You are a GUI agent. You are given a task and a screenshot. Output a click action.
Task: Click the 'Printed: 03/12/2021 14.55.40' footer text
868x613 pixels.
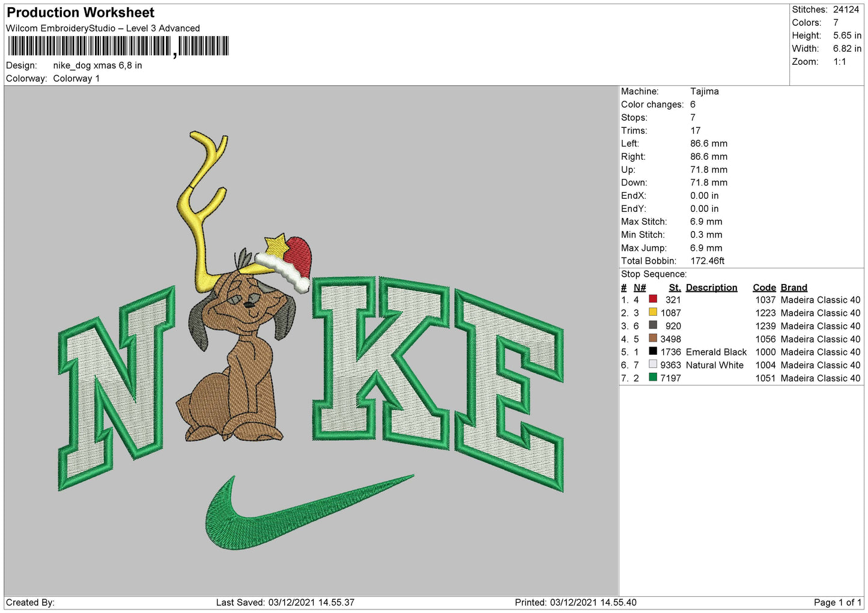575,602
